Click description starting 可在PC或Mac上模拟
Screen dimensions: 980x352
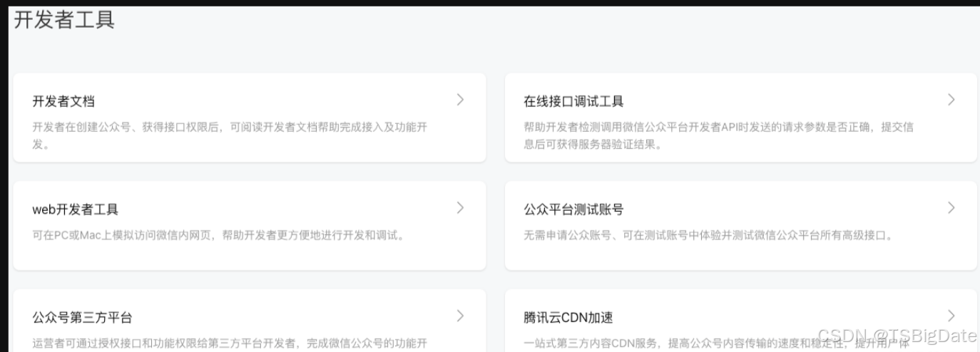point(219,235)
